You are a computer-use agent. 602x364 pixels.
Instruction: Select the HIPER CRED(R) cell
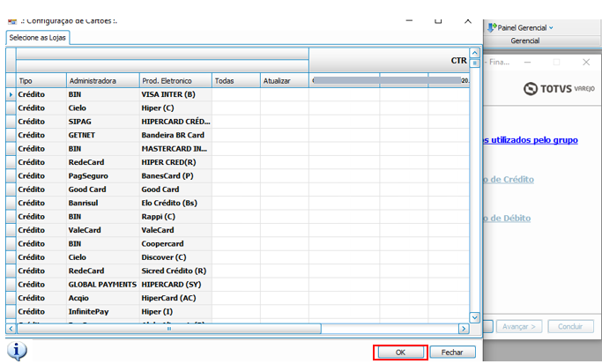(175, 162)
